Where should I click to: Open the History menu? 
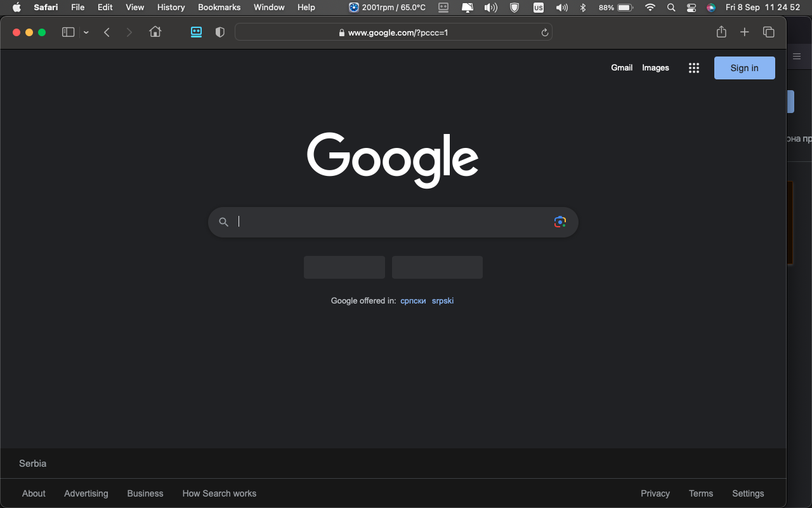pyautogui.click(x=171, y=8)
